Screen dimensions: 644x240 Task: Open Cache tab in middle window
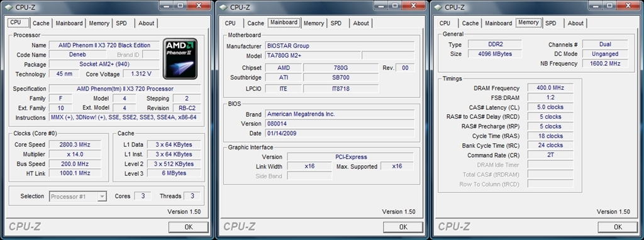coord(255,23)
